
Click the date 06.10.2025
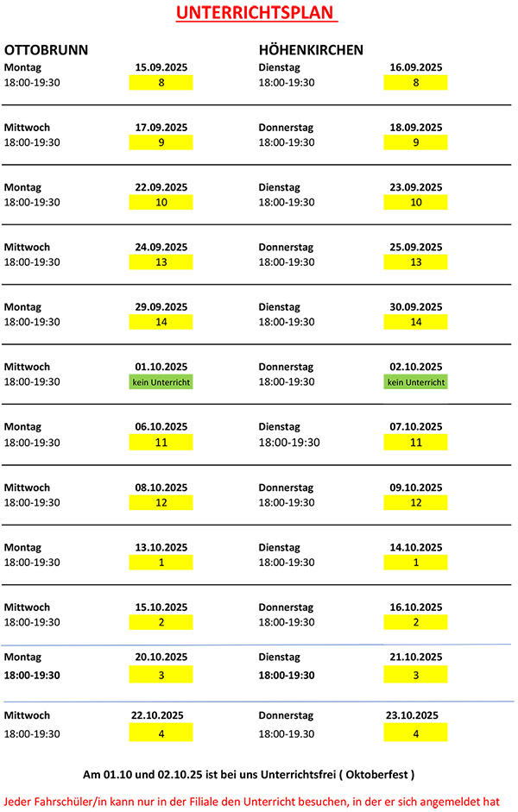(x=161, y=426)
